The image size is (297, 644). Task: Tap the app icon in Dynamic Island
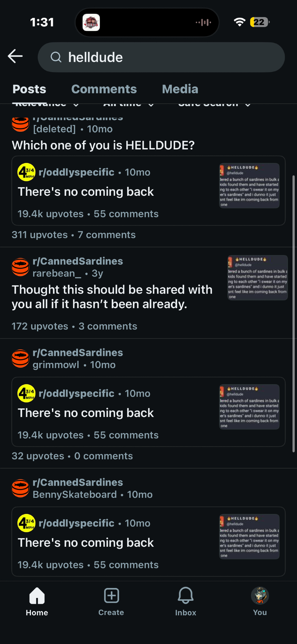click(x=91, y=23)
